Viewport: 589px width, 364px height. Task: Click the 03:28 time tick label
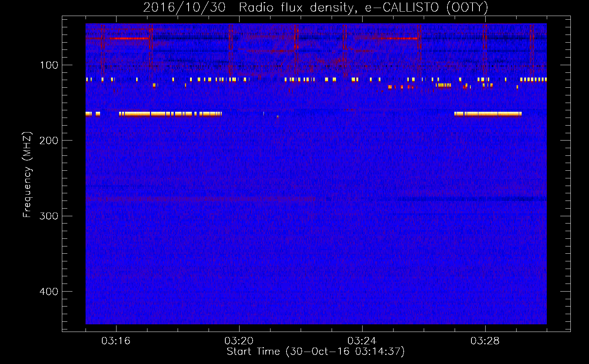click(x=485, y=341)
